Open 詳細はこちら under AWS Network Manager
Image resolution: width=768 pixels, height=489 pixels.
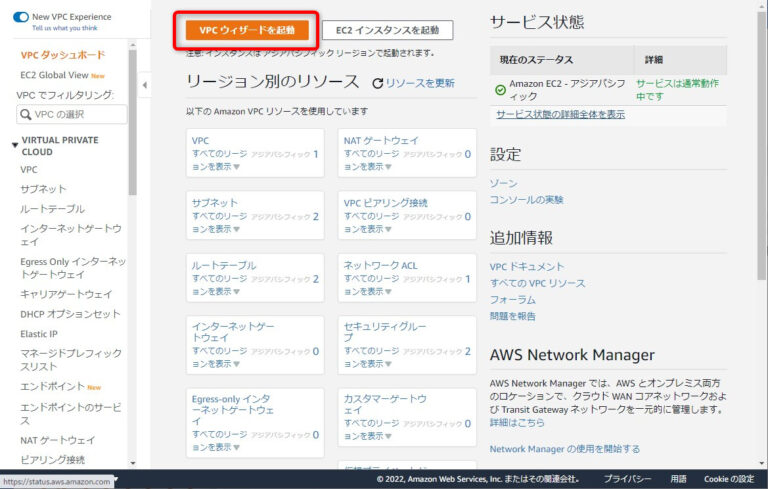tap(517, 422)
